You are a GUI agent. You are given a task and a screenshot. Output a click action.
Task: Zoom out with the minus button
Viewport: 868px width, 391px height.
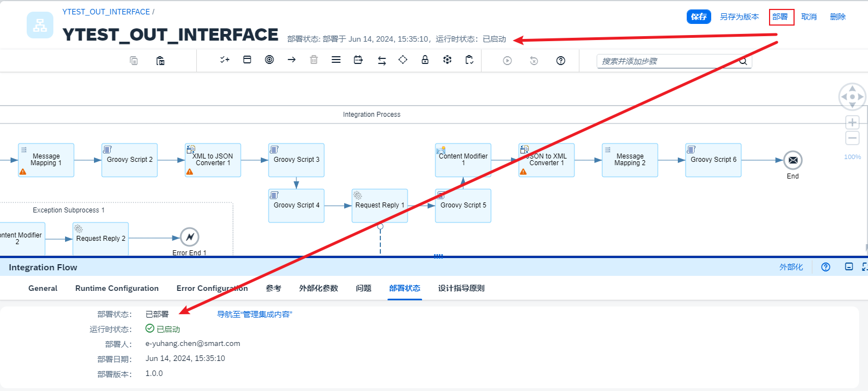[x=852, y=138]
